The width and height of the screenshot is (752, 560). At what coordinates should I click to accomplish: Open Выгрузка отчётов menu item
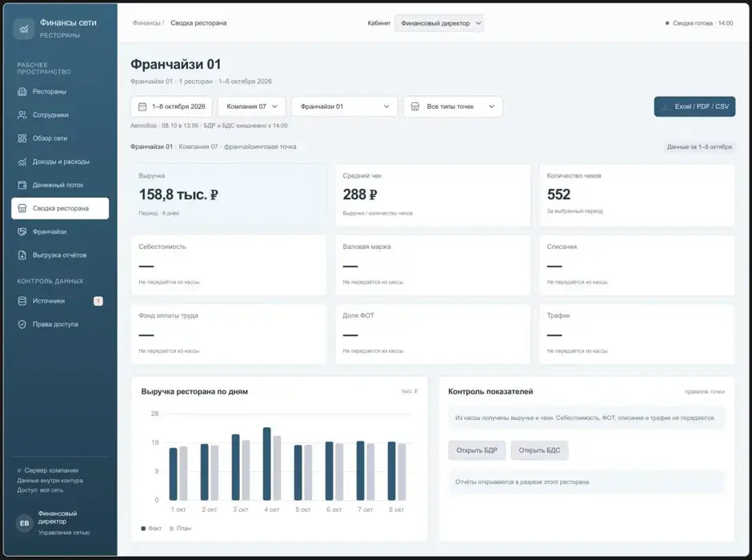coord(60,255)
